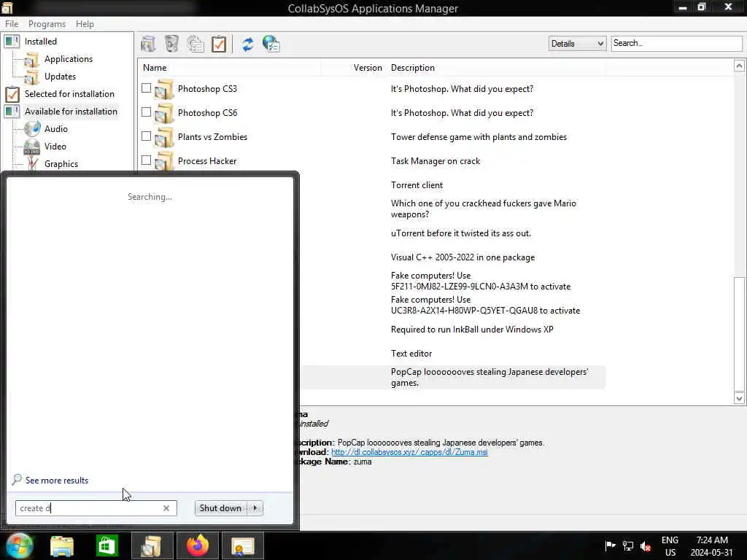Screen dimensions: 747x560
Task: Check the Plants vs Zombies checkbox
Action: (x=146, y=136)
